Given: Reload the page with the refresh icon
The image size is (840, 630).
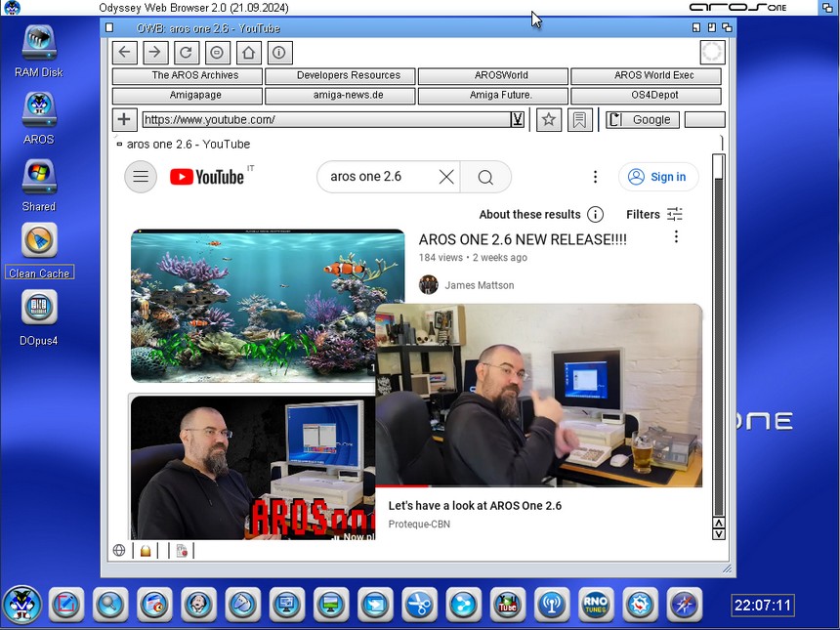Looking at the screenshot, I should (x=187, y=53).
